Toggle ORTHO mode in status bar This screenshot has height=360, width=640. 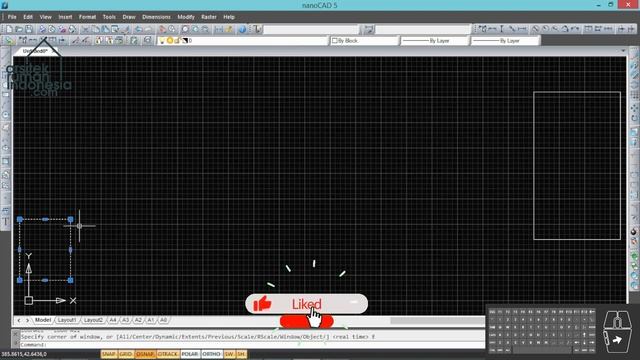tap(211, 354)
